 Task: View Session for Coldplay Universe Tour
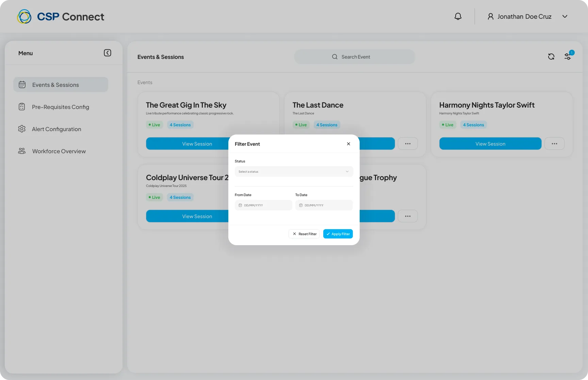tap(187, 216)
